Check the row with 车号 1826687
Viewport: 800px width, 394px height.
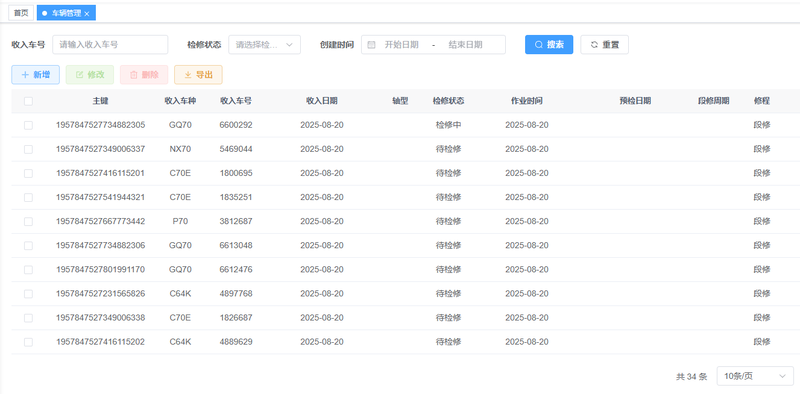pos(28,317)
